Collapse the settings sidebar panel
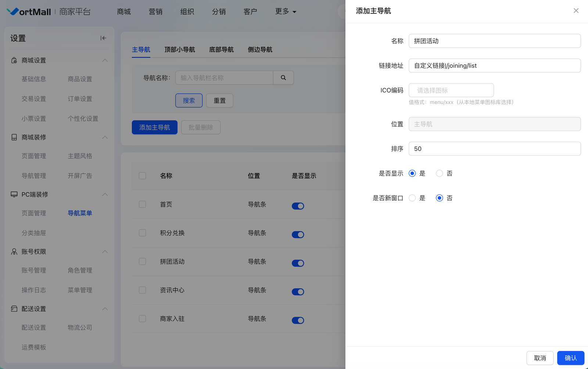Screen dimensions: 588x369 tap(103, 38)
